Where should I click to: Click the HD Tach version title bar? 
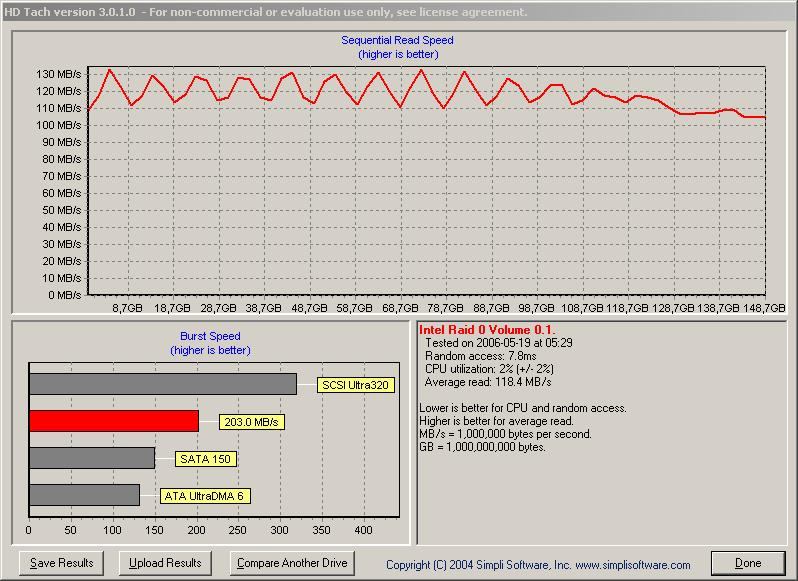399,12
